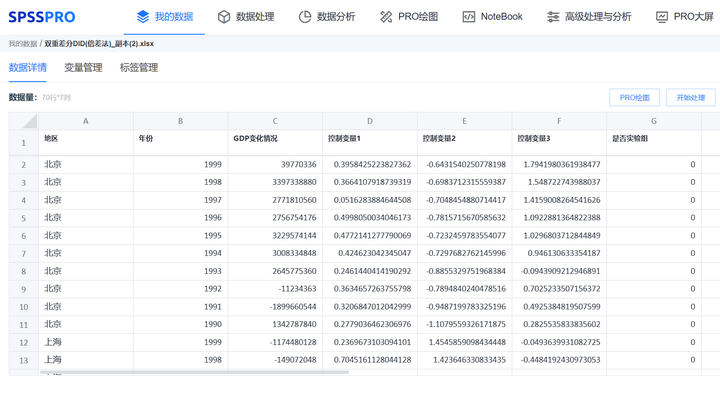This screenshot has width=720, height=395.
Task: Click the cell with value 3397338880
Action: [275, 182]
